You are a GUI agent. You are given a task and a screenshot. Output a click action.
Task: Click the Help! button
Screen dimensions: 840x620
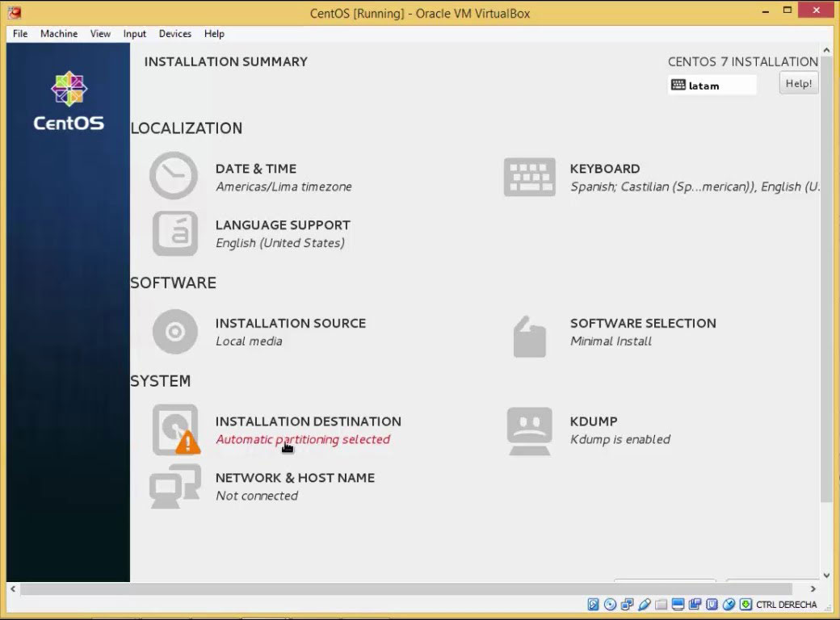(x=798, y=83)
